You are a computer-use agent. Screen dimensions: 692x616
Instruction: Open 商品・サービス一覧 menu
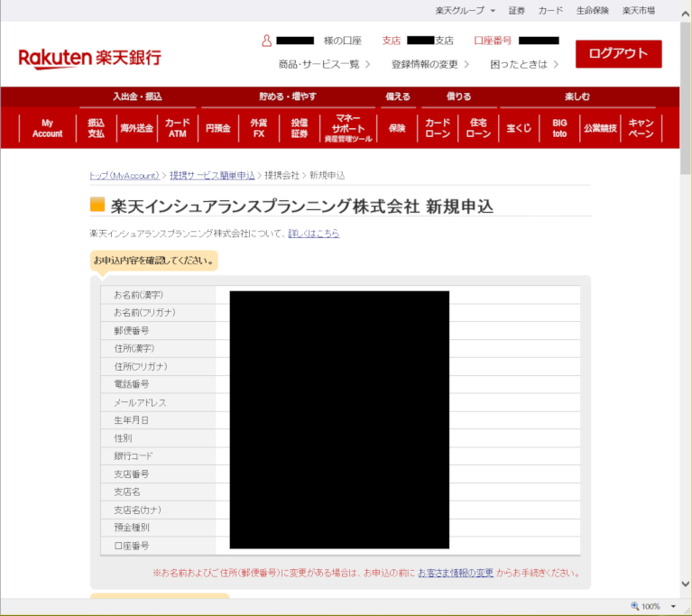324,64
